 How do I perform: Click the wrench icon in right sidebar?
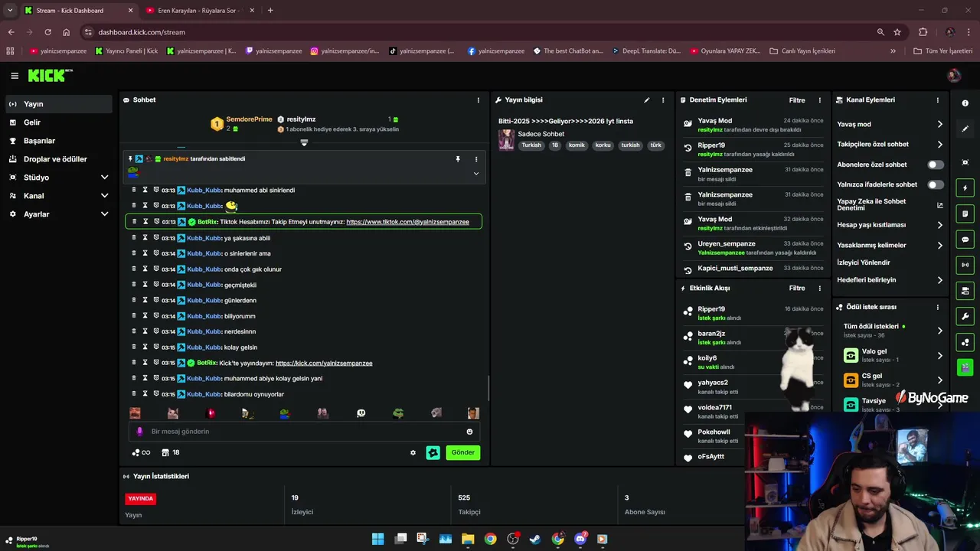coord(965,316)
